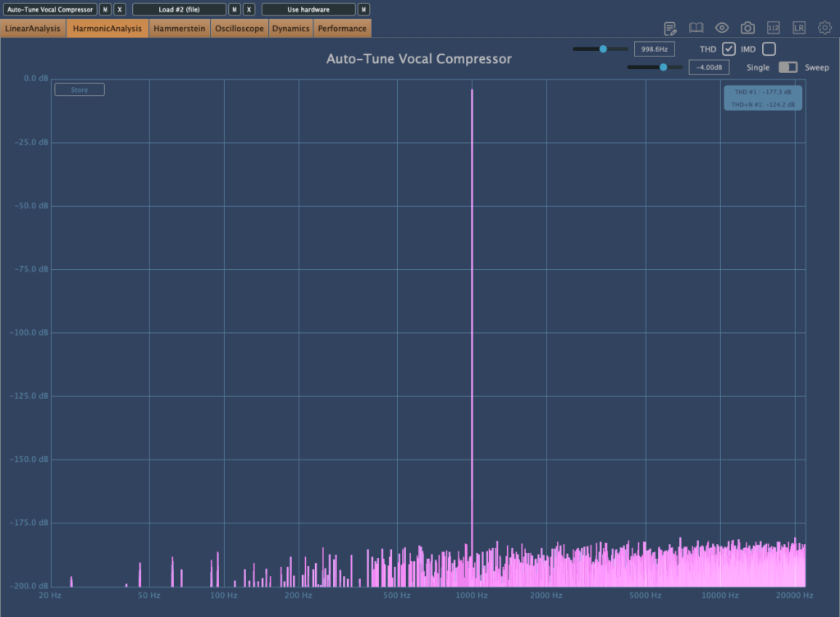Click the -200.0 dB axis label
Image resolution: width=840 pixels, height=617 pixels.
pyautogui.click(x=29, y=586)
